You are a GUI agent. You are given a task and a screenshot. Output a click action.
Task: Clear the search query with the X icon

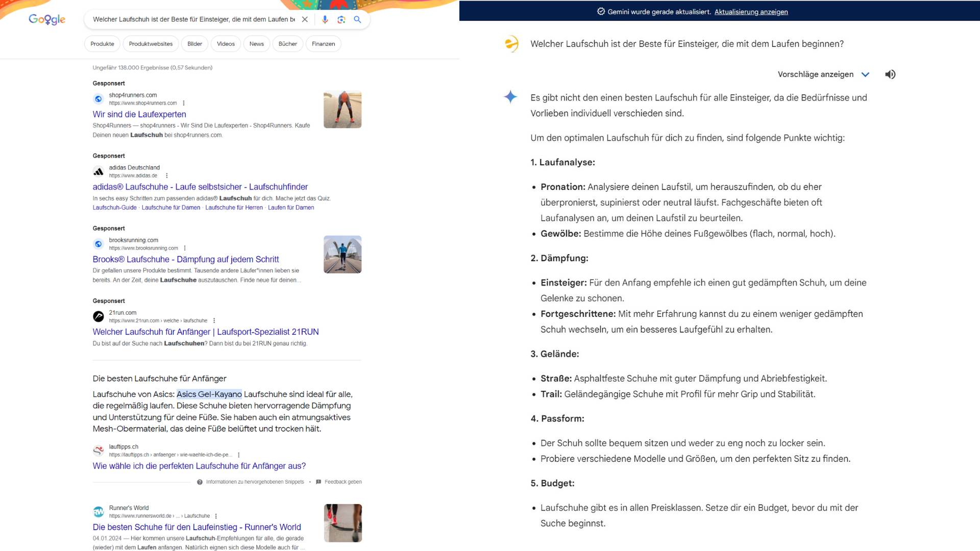coord(305,19)
